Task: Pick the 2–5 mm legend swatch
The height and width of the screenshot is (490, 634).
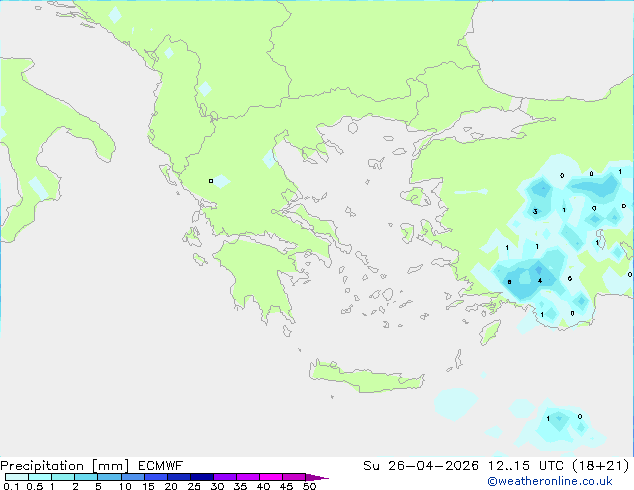Action: point(86,477)
